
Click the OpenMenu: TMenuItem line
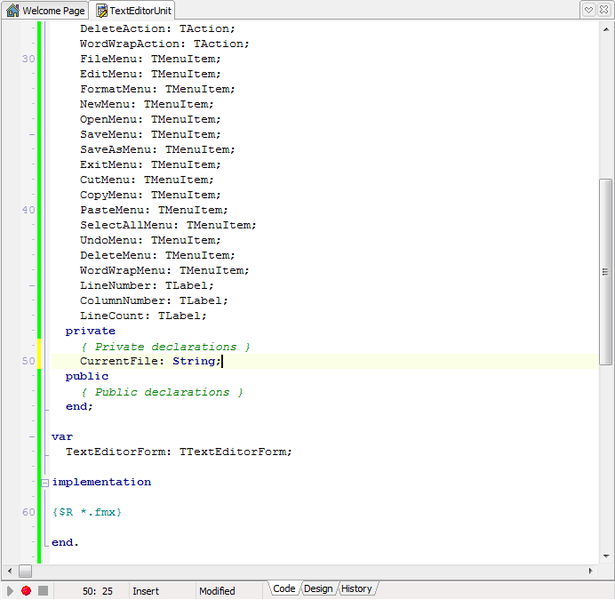(150, 119)
